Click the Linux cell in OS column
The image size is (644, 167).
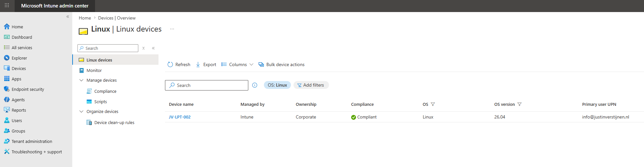[x=428, y=117]
